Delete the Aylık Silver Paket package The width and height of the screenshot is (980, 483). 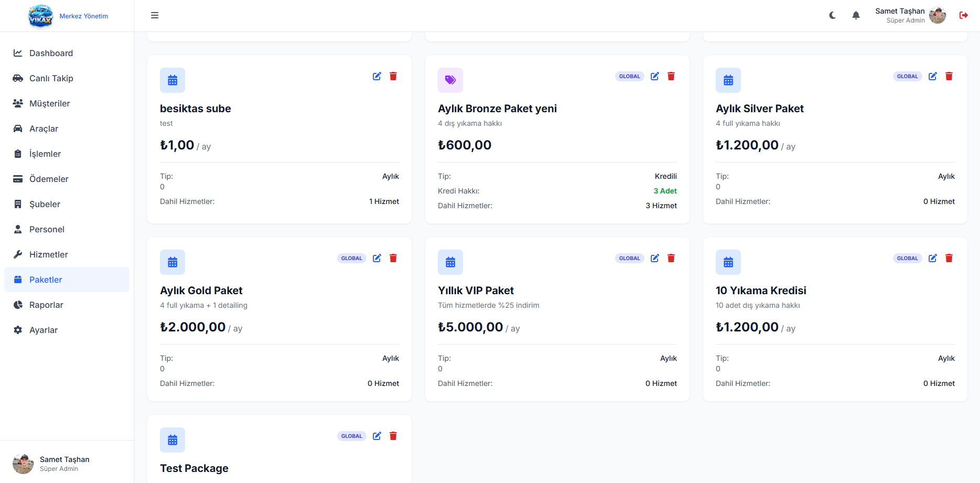point(949,76)
